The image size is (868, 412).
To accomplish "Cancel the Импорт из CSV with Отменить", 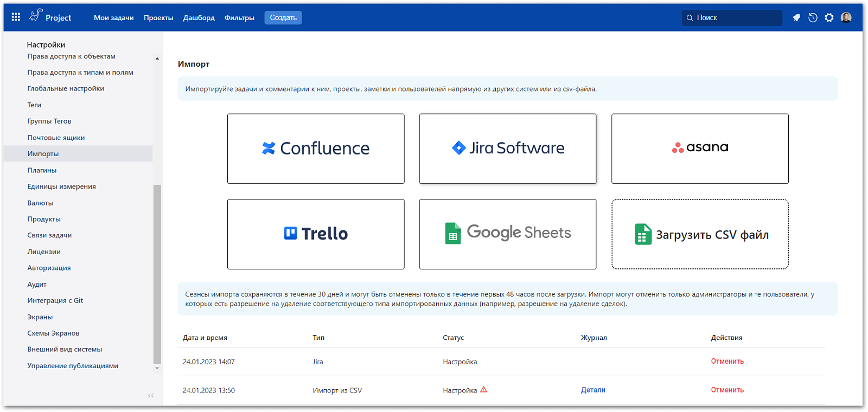I will pos(727,390).
